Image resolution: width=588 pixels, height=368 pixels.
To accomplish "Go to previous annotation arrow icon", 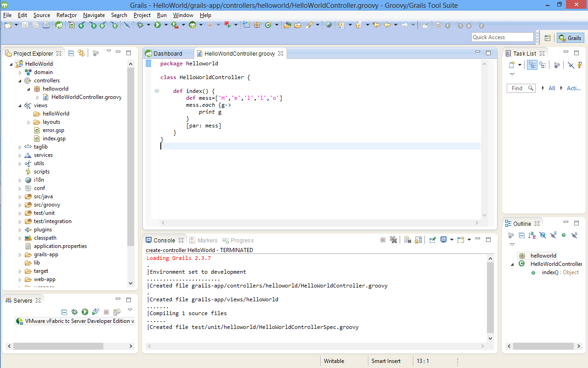I will 358,25.
